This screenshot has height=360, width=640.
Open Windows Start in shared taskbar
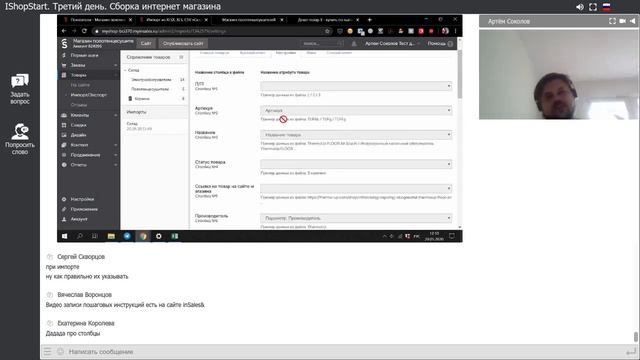(x=64, y=236)
